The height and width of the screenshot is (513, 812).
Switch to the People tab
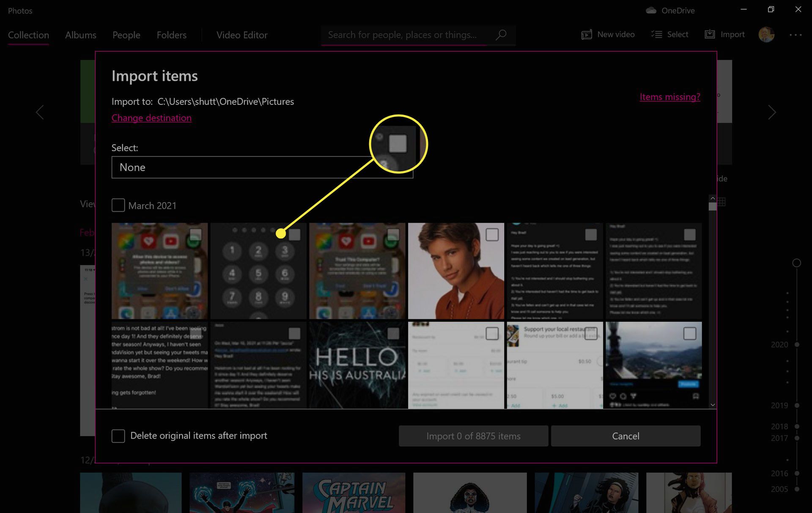126,34
